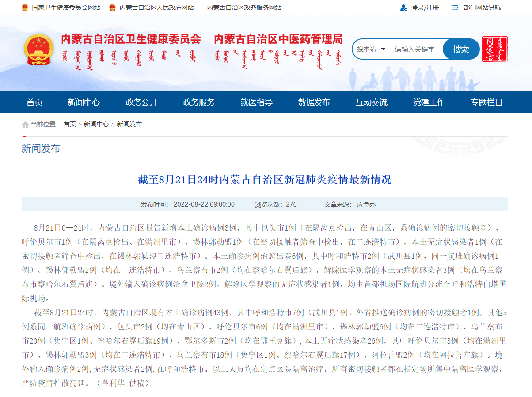The height and width of the screenshot is (397, 532).
Task: Select the 数据发布 menu item
Action: click(x=314, y=102)
